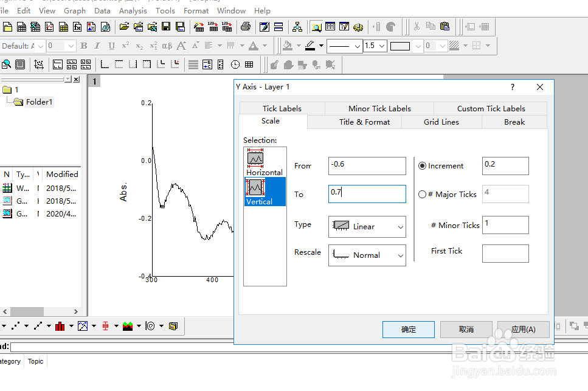Open the line style dropdown
The image size is (588, 391).
pos(345,46)
